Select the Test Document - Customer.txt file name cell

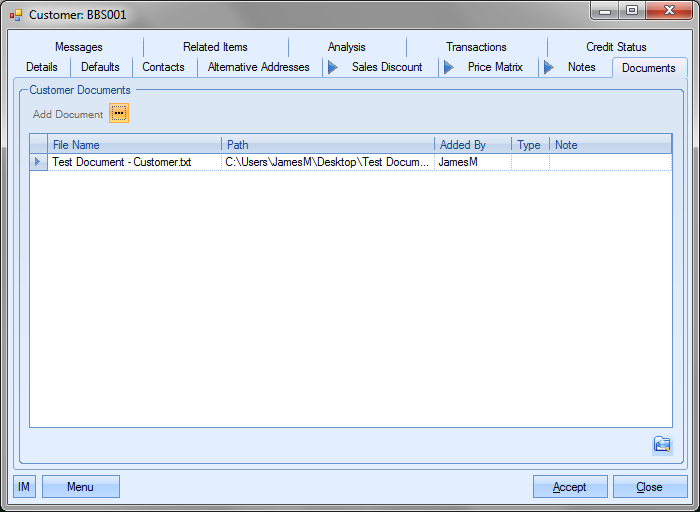point(121,161)
